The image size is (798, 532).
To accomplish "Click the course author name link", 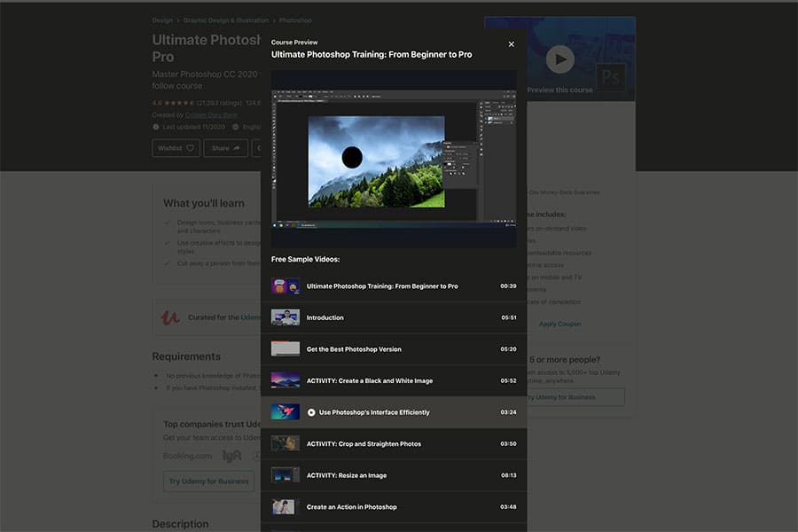I will pyautogui.click(x=211, y=115).
